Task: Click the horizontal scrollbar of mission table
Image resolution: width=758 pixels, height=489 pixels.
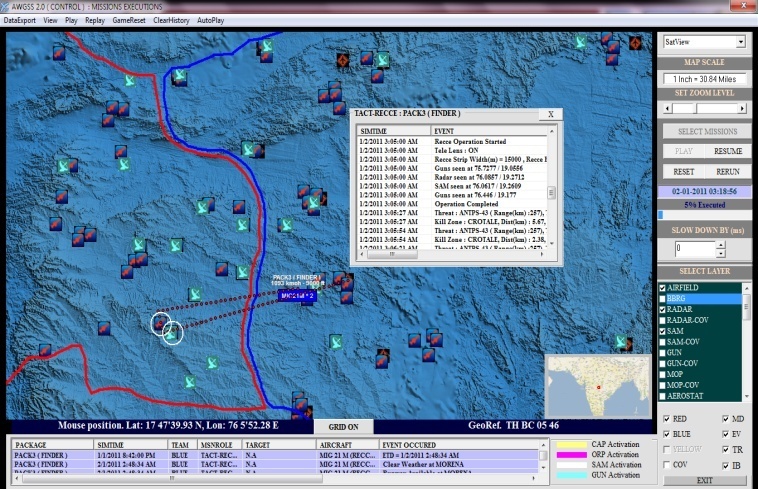Action: (x=276, y=478)
